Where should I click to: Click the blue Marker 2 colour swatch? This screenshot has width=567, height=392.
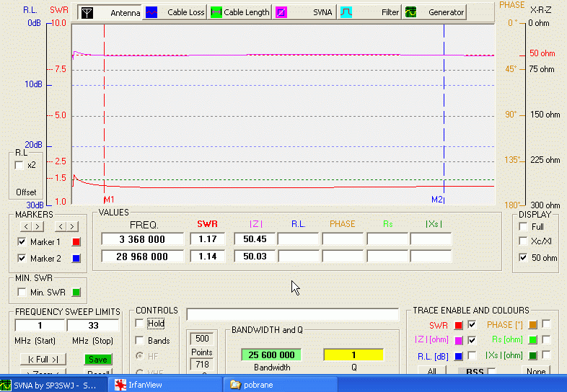pos(76,258)
